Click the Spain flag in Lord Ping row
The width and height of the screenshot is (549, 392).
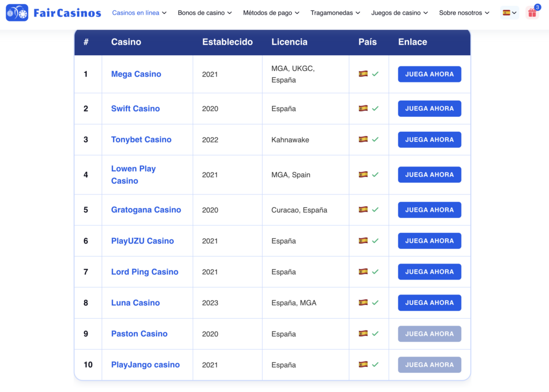[363, 272]
